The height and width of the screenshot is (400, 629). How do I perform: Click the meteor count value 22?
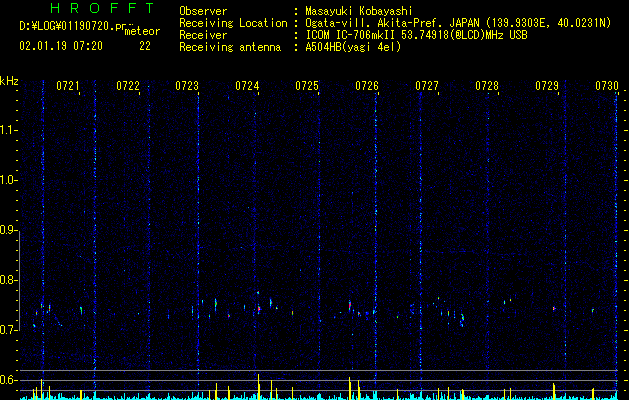pyautogui.click(x=145, y=46)
